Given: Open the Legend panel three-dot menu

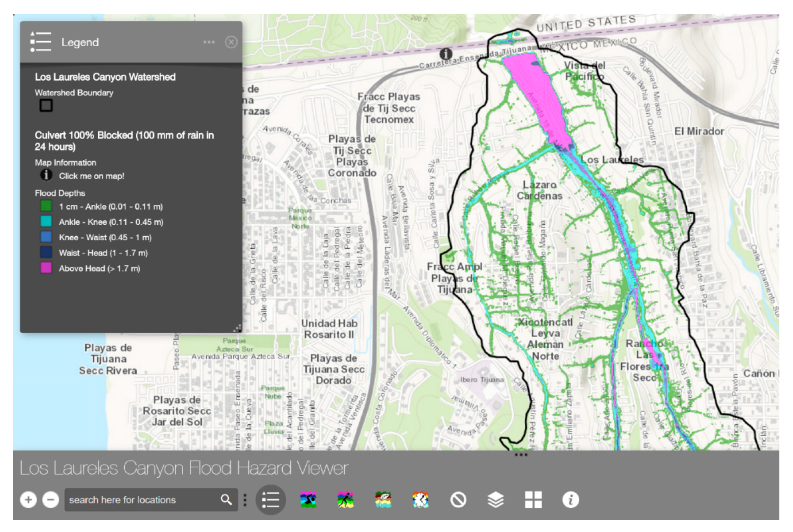Looking at the screenshot, I should coord(209,42).
